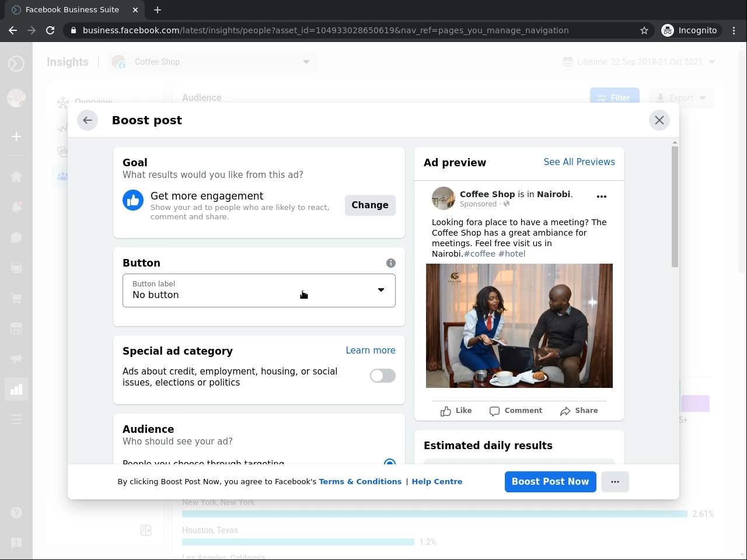Click the #coffee hashtag in the preview
Viewport: 747px width, 560px height.
click(x=480, y=254)
